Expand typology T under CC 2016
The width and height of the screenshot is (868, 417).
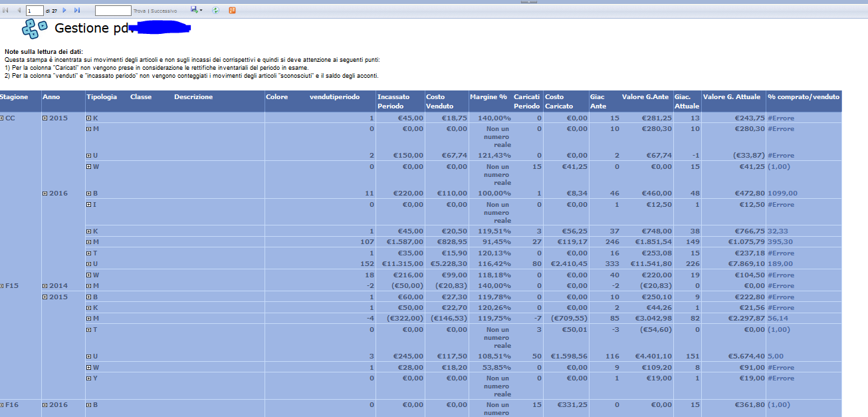click(88, 253)
